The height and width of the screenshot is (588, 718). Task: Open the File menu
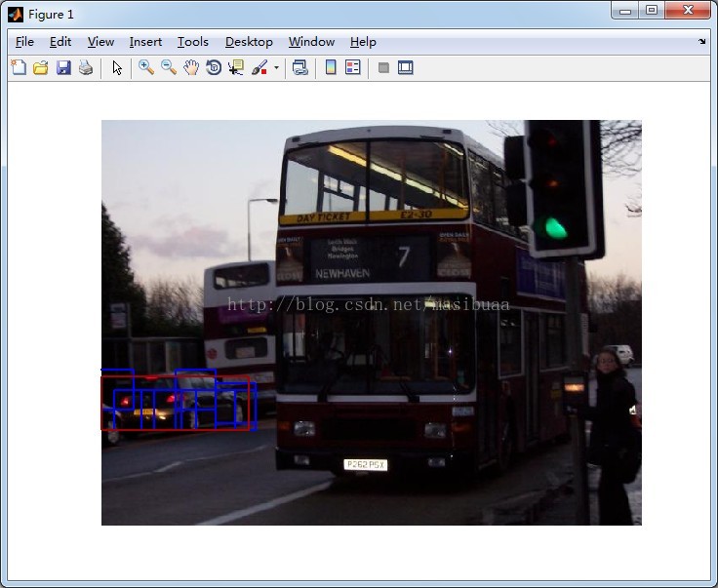pos(24,42)
